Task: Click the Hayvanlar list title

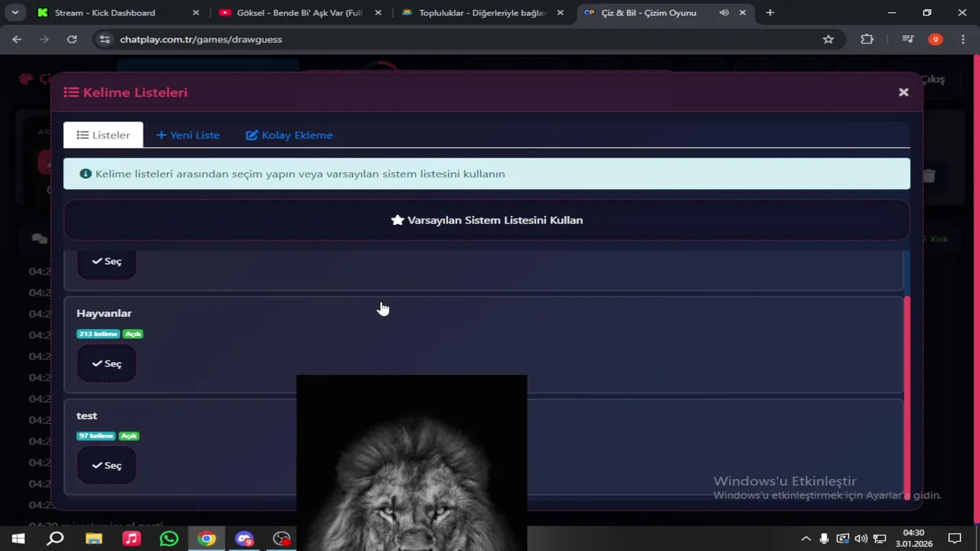Action: coord(104,313)
